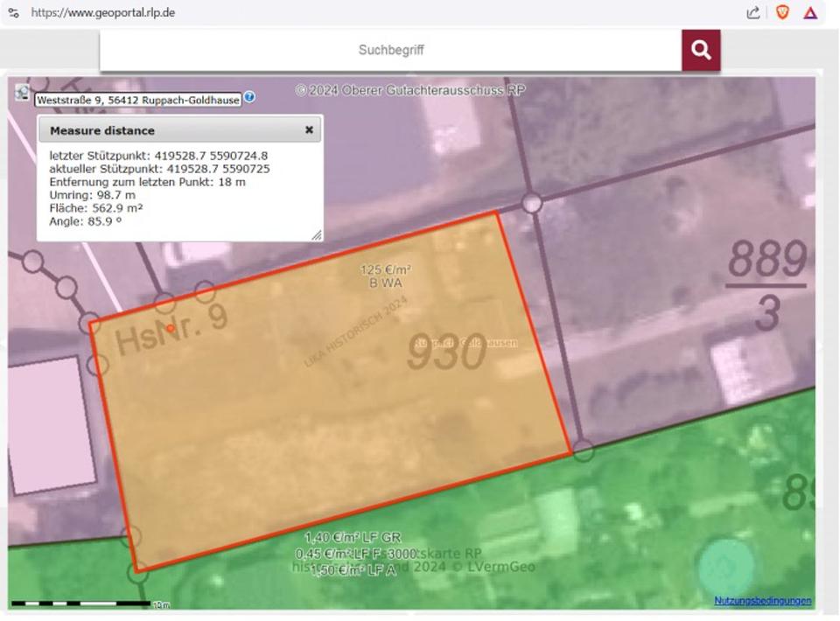The height and width of the screenshot is (621, 840).
Task: Click into the Suchbegriff search field
Action: (390, 51)
